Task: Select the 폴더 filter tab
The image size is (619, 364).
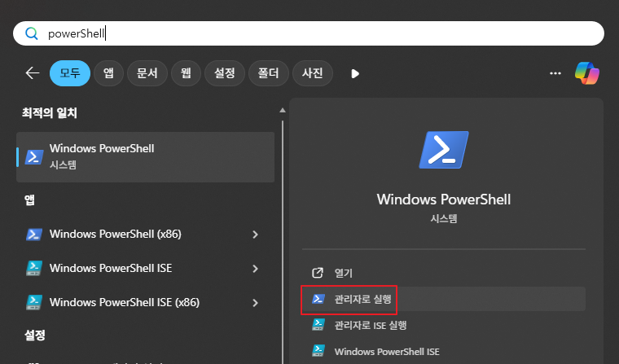Action: pos(269,73)
